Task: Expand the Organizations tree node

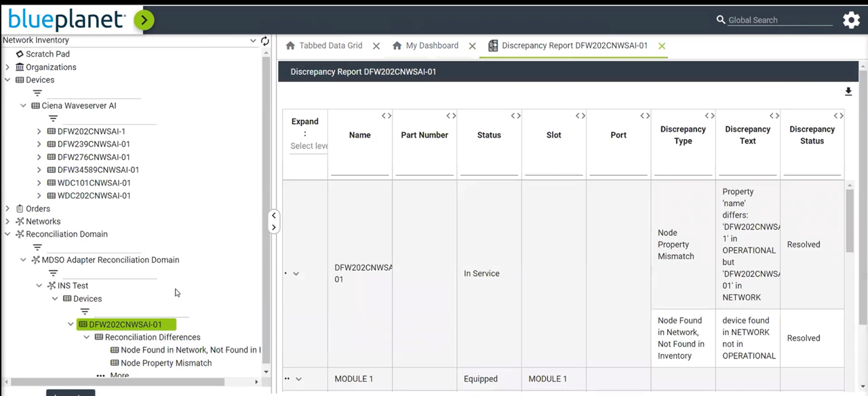Action: (x=7, y=67)
